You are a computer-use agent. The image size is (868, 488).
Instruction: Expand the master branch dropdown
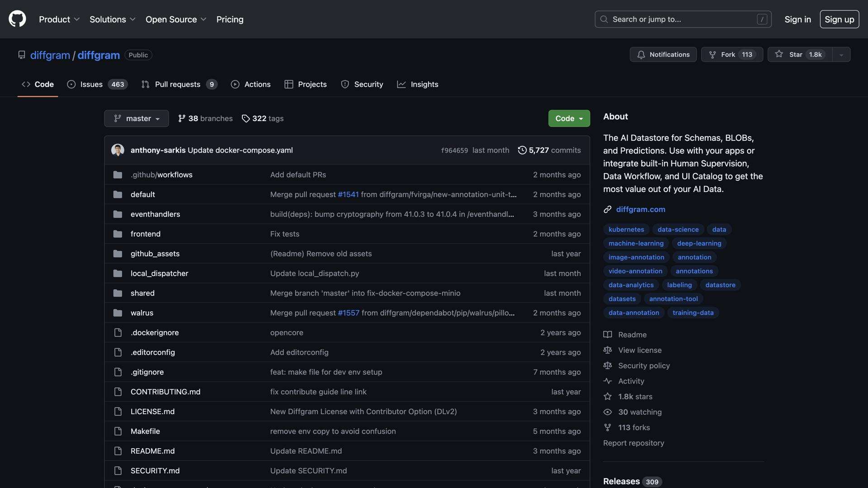(x=136, y=118)
